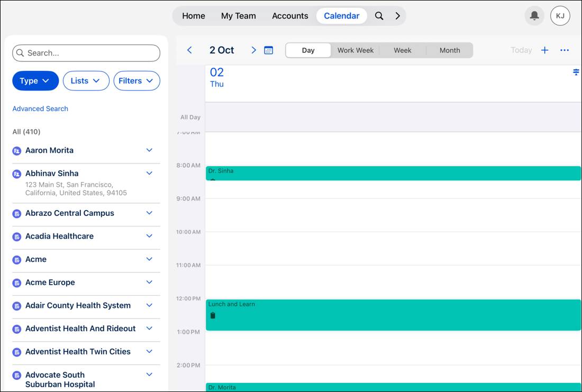Image resolution: width=582 pixels, height=392 pixels.
Task: Click Acadia Healthcare account icon
Action: coord(17,236)
